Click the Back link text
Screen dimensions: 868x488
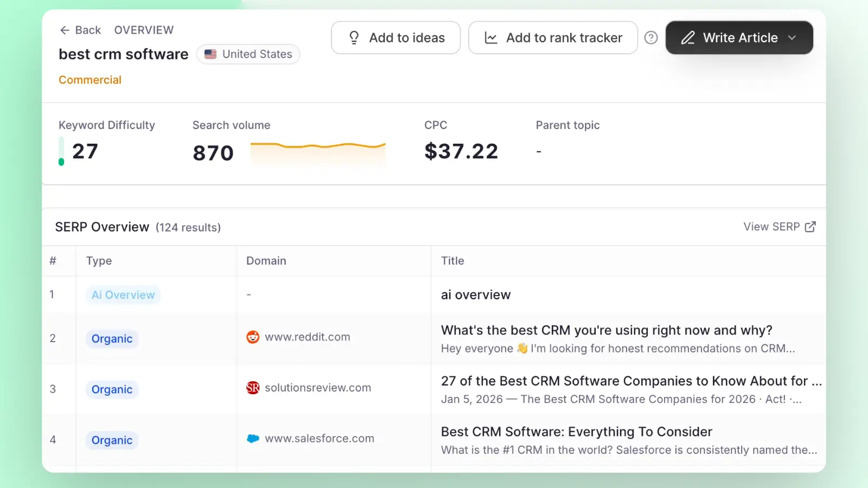tap(88, 30)
